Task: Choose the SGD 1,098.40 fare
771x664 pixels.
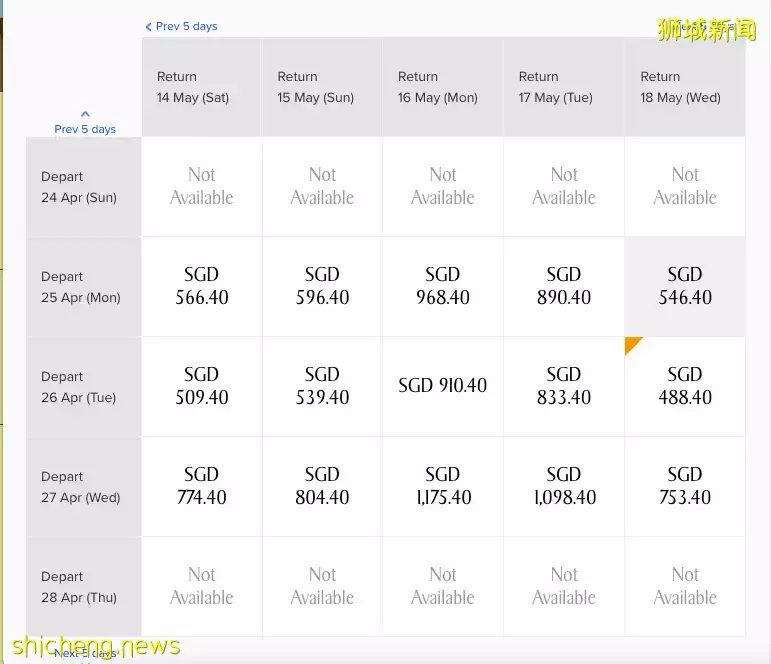Action: pos(564,486)
